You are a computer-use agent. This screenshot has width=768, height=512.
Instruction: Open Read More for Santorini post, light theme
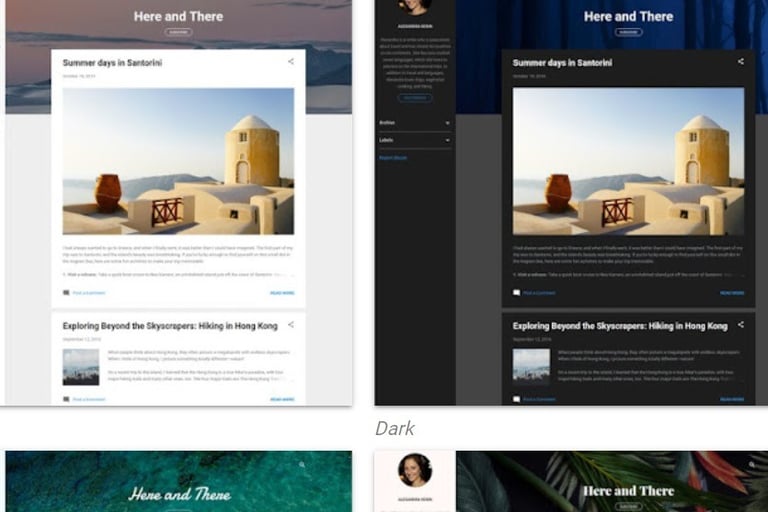[282, 293]
